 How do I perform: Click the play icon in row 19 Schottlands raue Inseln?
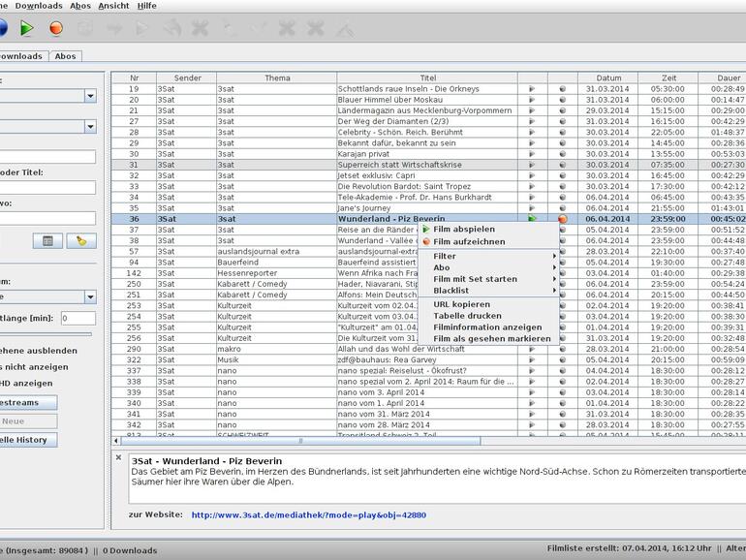pyautogui.click(x=532, y=89)
